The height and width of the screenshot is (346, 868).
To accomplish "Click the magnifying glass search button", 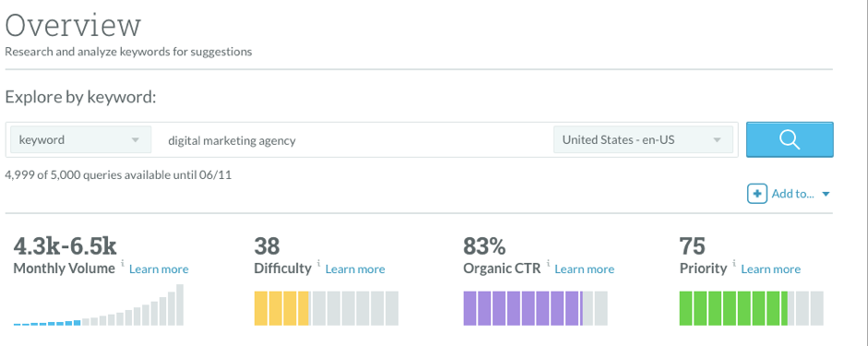I will 790,139.
